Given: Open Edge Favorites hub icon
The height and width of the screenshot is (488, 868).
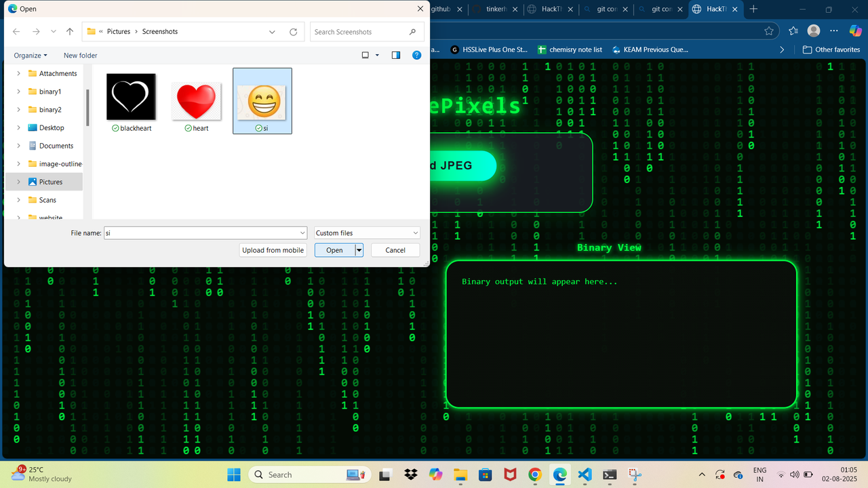Looking at the screenshot, I should pos(793,30).
